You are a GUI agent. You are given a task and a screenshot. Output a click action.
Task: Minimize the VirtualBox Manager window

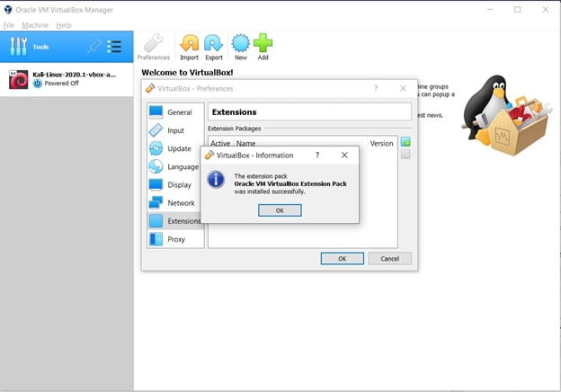[x=490, y=10]
